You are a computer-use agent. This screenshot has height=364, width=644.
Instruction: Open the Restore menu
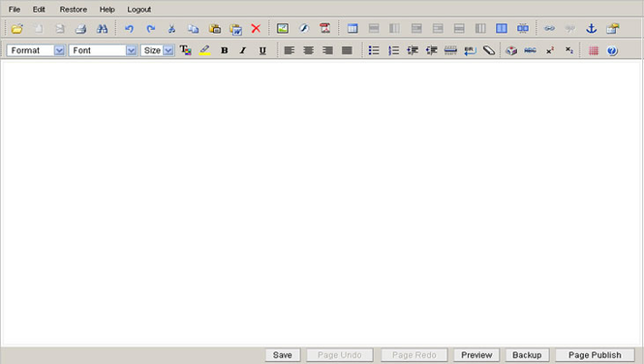(x=73, y=9)
